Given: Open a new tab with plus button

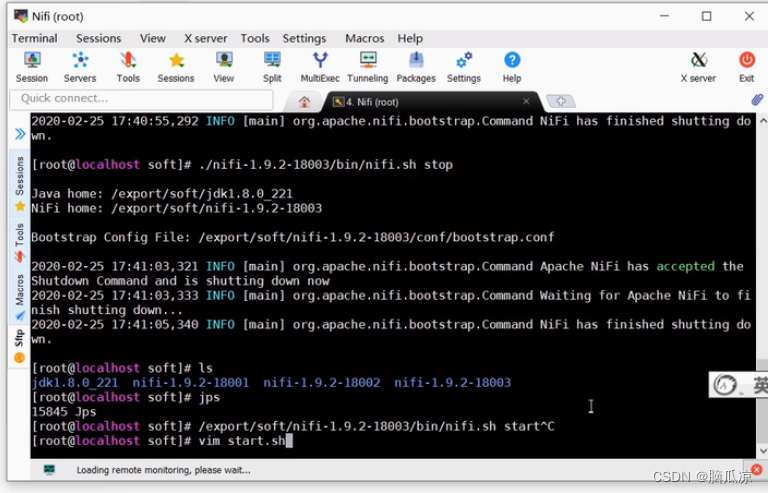Looking at the screenshot, I should point(560,101).
